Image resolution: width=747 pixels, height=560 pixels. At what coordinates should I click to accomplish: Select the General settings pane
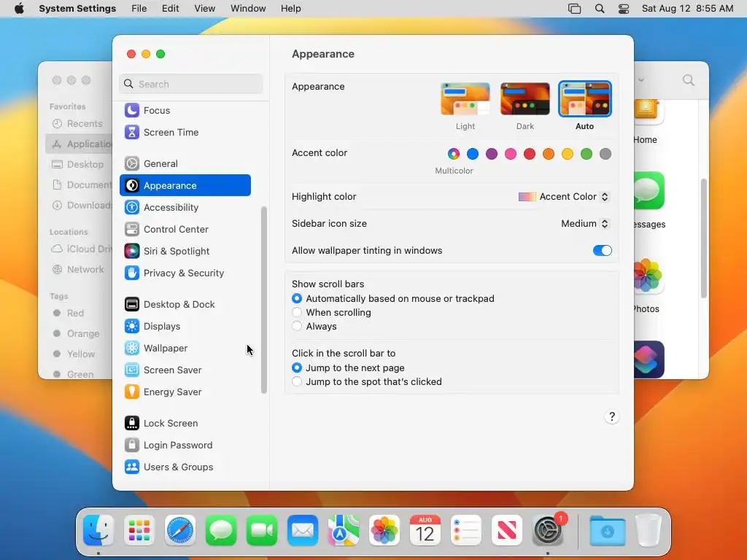tap(185, 164)
